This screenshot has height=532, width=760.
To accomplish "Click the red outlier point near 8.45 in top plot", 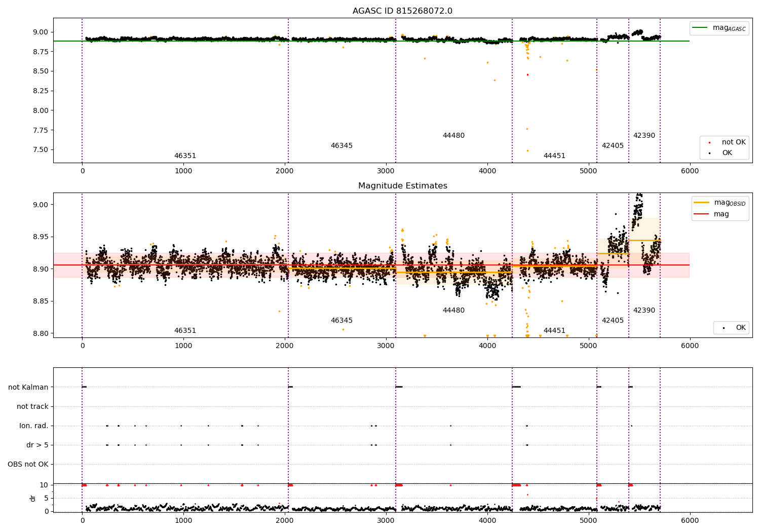I will tap(527, 74).
